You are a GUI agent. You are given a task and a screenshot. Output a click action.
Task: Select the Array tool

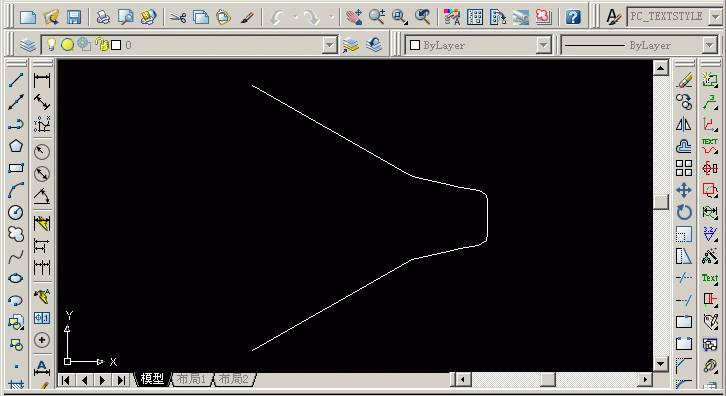[x=684, y=168]
